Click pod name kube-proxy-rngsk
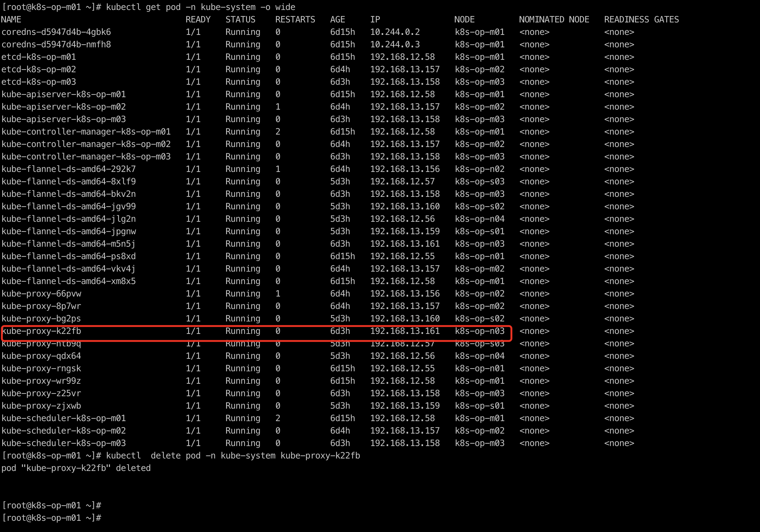 pos(41,369)
